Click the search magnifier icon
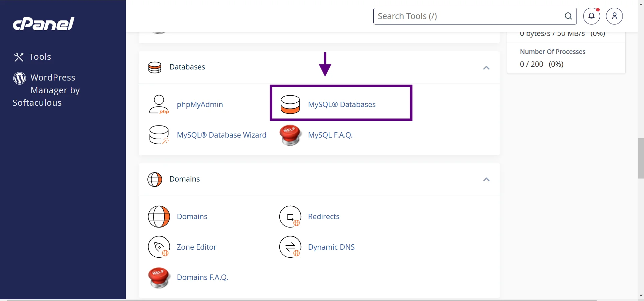 point(568,16)
